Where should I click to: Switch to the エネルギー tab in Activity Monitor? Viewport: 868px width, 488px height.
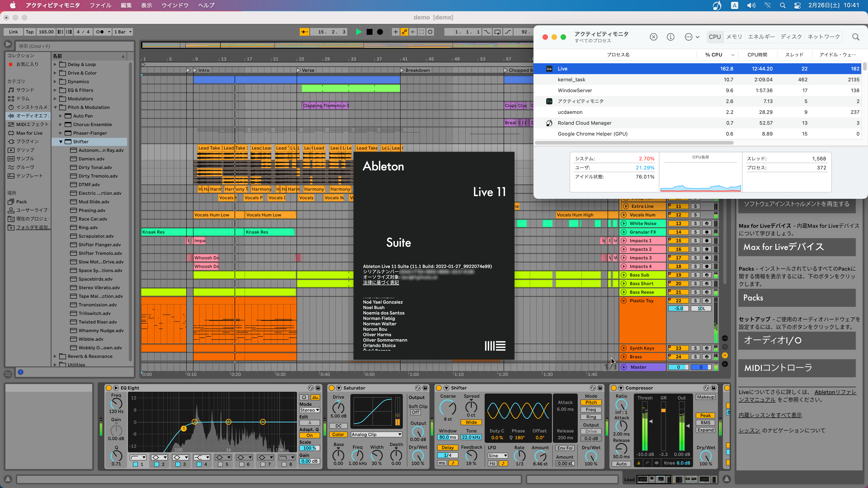coord(761,37)
